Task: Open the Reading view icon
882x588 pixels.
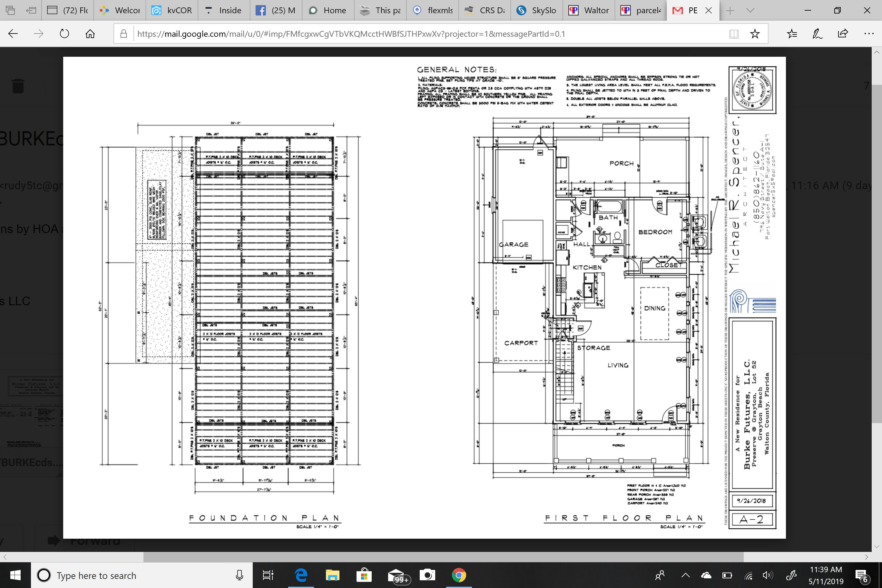Action: (x=734, y=34)
